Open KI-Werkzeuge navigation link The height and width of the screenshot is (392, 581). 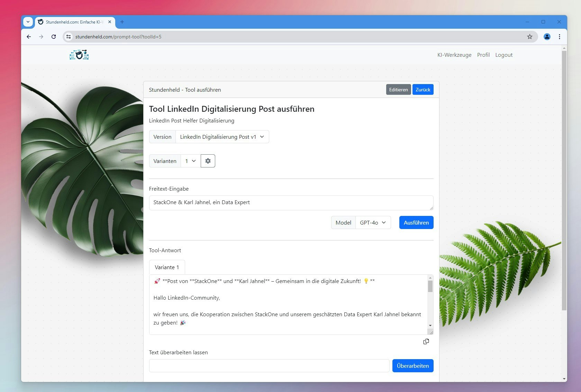pyautogui.click(x=454, y=55)
